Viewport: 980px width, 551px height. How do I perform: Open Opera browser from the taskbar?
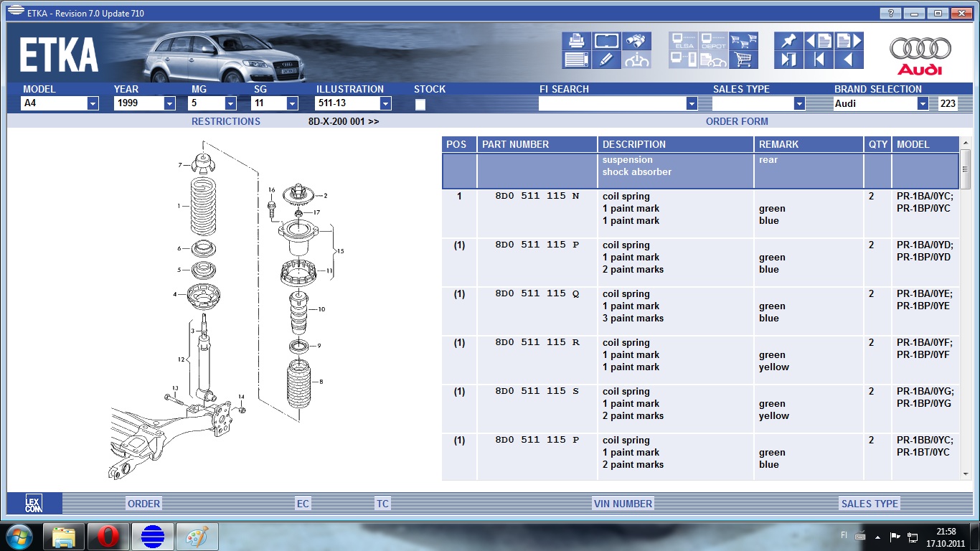click(108, 537)
